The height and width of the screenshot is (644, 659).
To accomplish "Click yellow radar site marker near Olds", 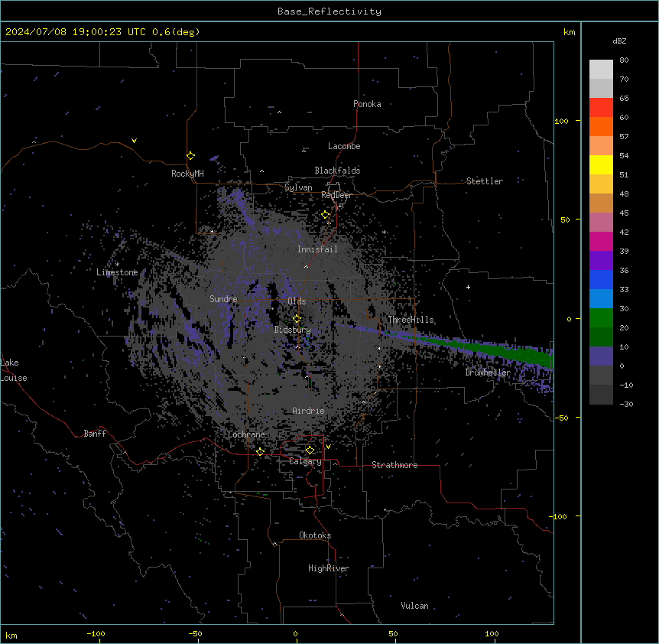I will pyautogui.click(x=297, y=319).
